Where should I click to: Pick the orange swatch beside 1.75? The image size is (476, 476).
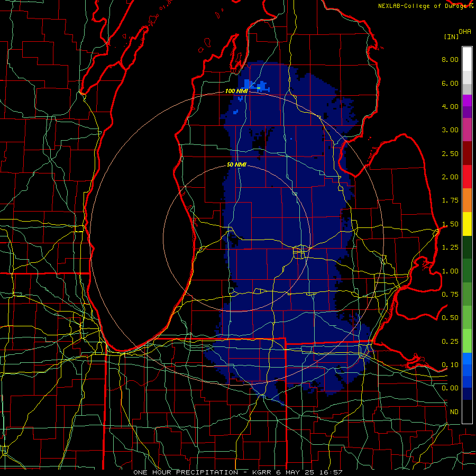pyautogui.click(x=467, y=200)
